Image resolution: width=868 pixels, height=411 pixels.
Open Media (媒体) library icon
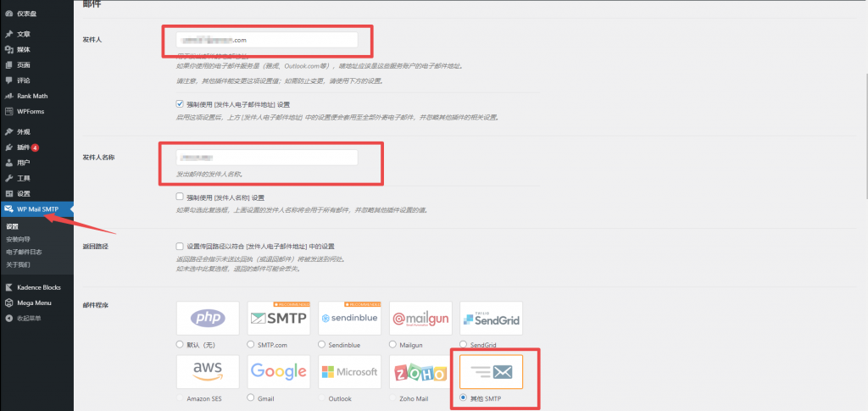point(8,50)
